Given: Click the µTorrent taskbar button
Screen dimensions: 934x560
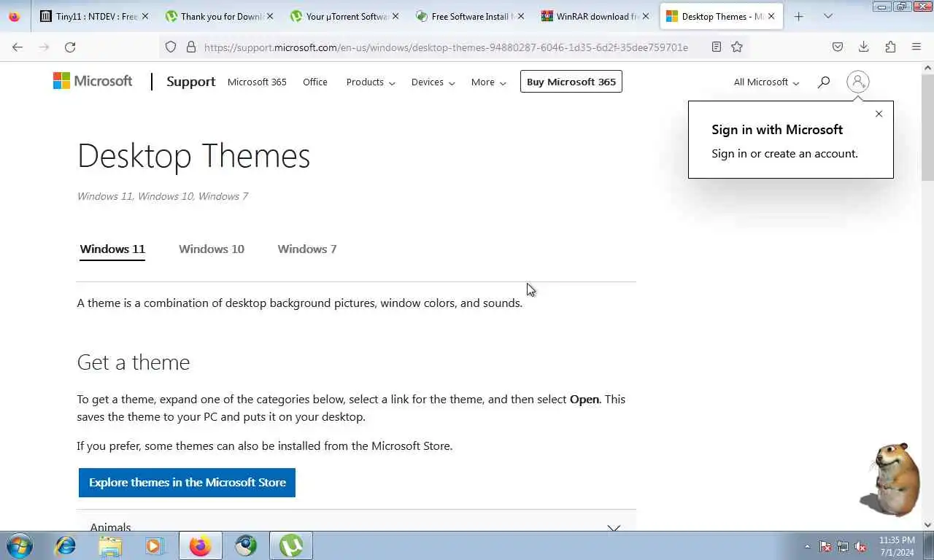Looking at the screenshot, I should 291,545.
